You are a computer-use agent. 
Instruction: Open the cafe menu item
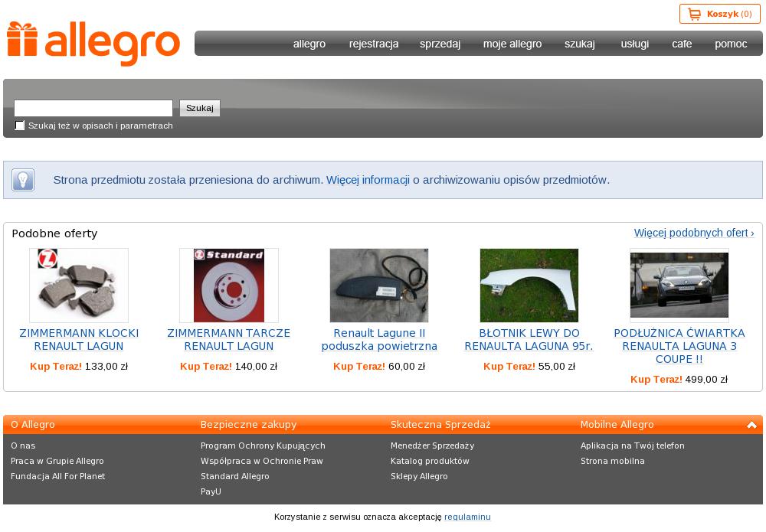point(682,44)
